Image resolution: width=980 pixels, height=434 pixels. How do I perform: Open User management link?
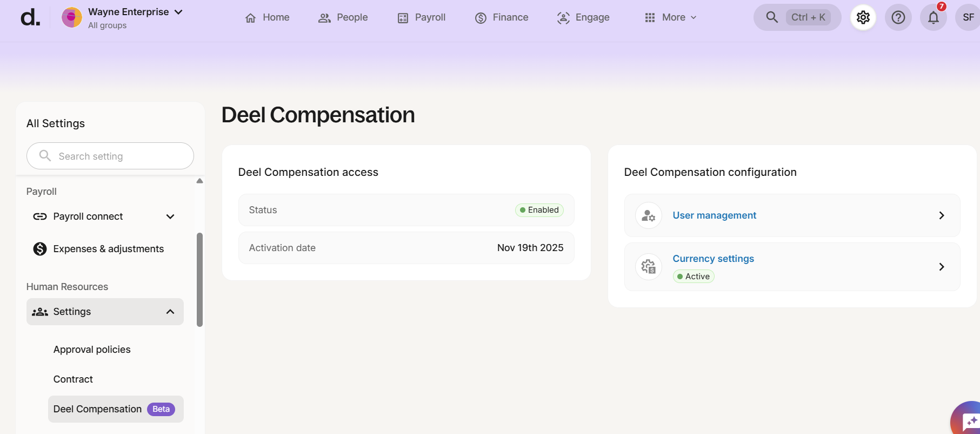[714, 215]
